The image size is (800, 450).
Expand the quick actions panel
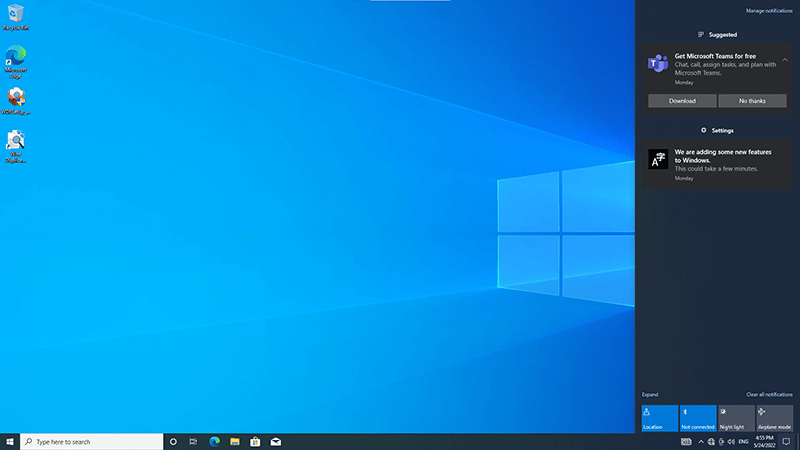[650, 394]
